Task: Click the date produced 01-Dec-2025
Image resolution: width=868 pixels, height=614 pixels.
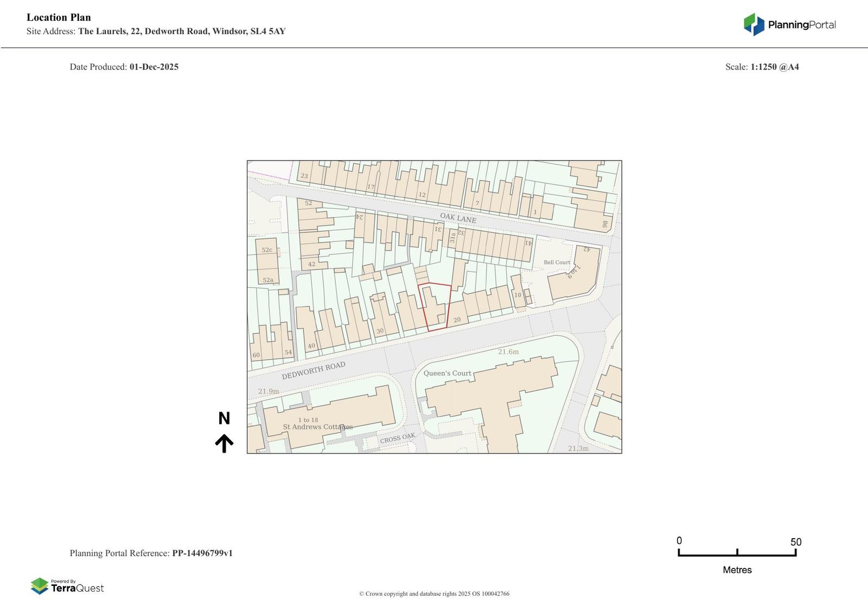Action: 154,67
